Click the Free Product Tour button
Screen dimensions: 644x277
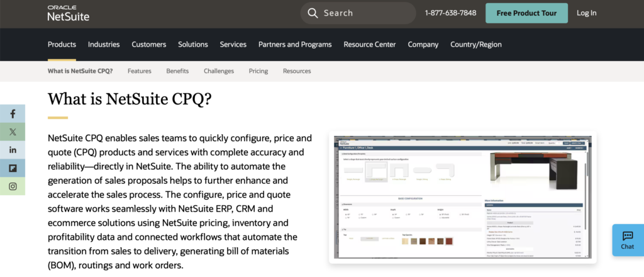click(526, 13)
